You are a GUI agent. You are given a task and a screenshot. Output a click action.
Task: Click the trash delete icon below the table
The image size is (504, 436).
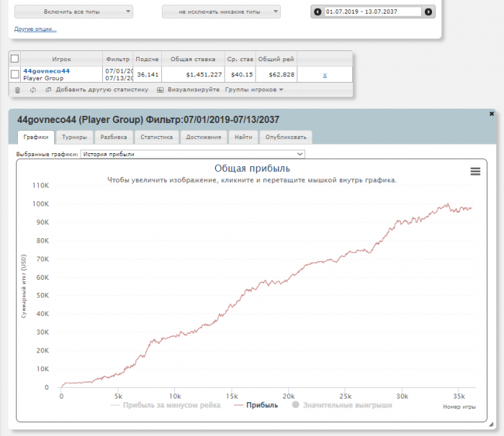17,90
